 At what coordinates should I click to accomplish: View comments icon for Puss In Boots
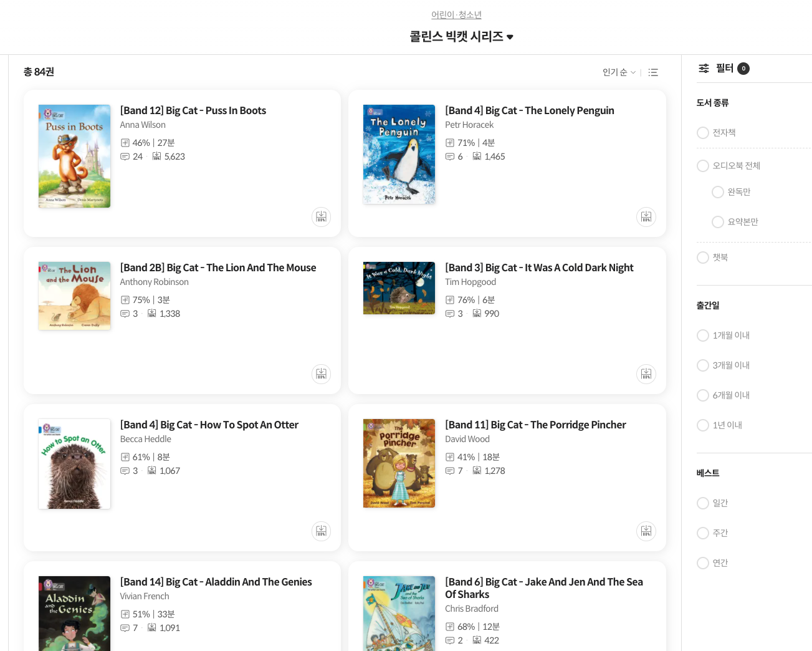[125, 157]
